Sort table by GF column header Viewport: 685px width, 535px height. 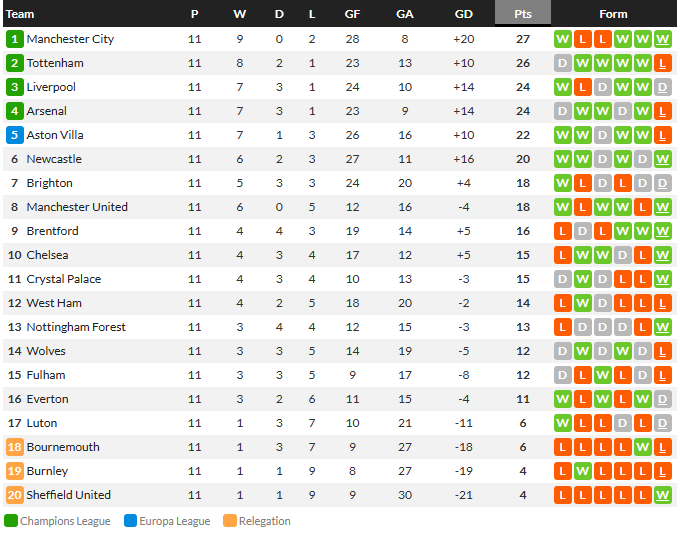point(352,14)
